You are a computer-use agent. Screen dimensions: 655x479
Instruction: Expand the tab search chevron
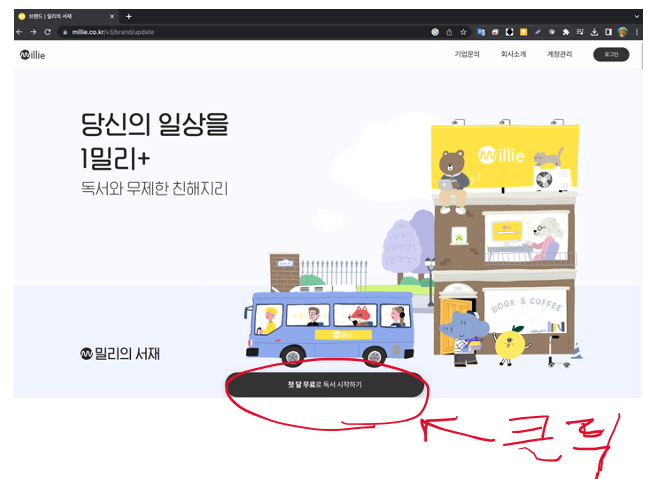tap(637, 17)
